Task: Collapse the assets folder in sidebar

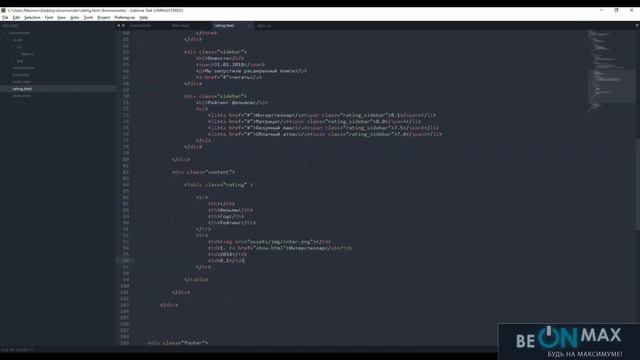Action: [x=18, y=40]
